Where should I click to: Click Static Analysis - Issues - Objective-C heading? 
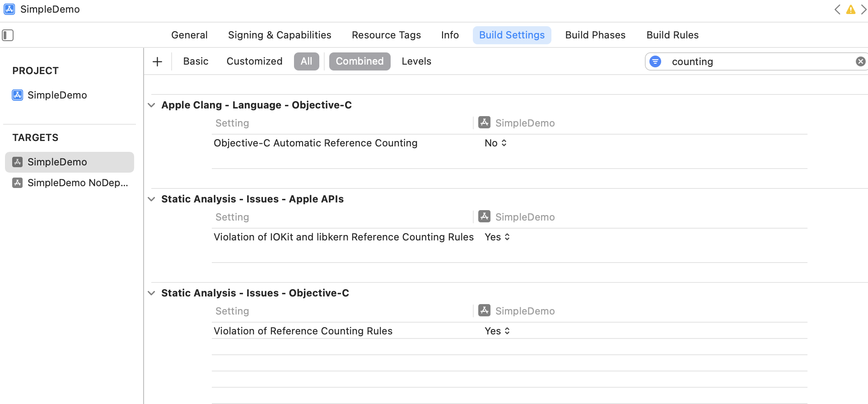(x=255, y=293)
